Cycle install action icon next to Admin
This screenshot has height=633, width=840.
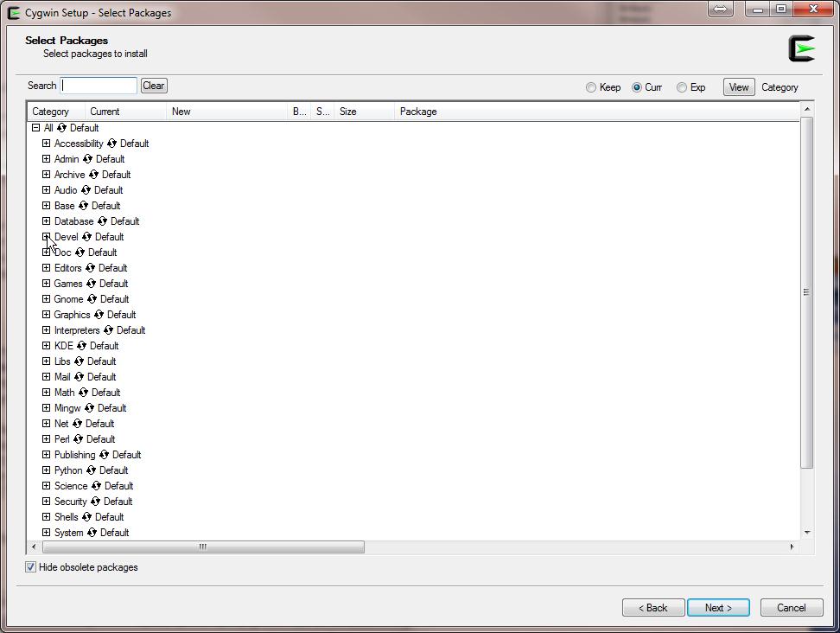pos(87,159)
